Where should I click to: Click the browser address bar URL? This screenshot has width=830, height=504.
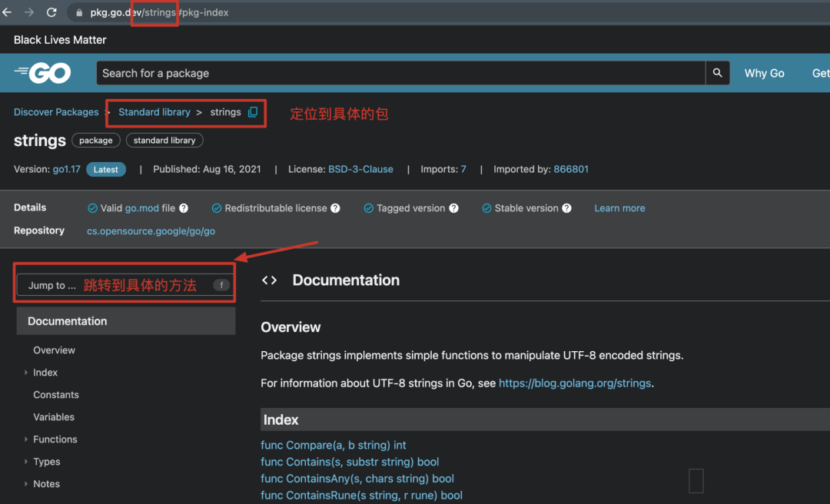(x=159, y=12)
